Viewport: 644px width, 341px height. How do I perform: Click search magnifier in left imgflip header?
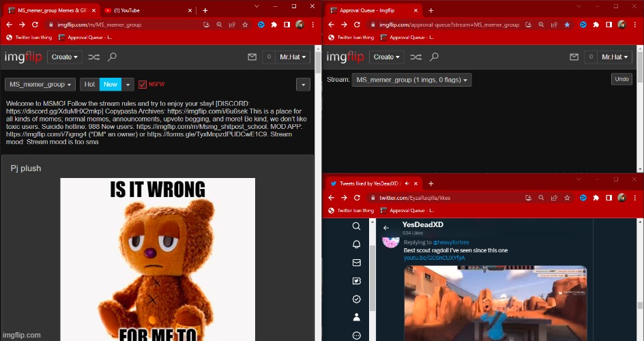(x=112, y=57)
